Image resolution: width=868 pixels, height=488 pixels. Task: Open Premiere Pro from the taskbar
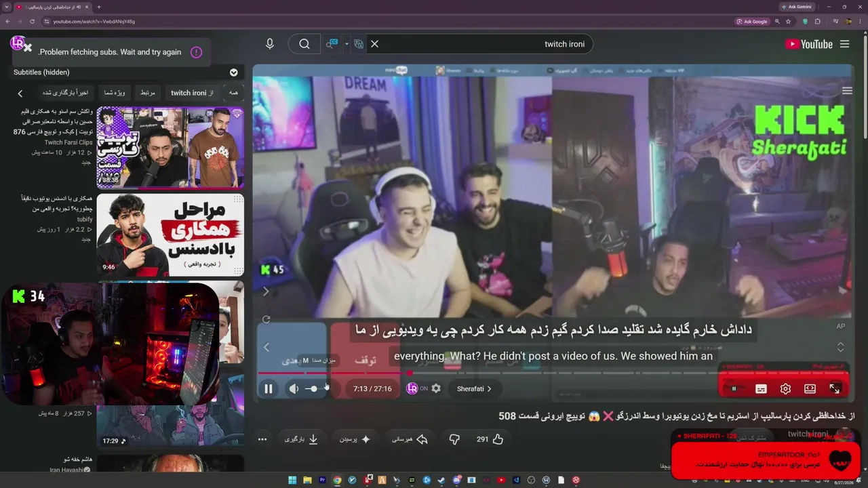coord(322,481)
